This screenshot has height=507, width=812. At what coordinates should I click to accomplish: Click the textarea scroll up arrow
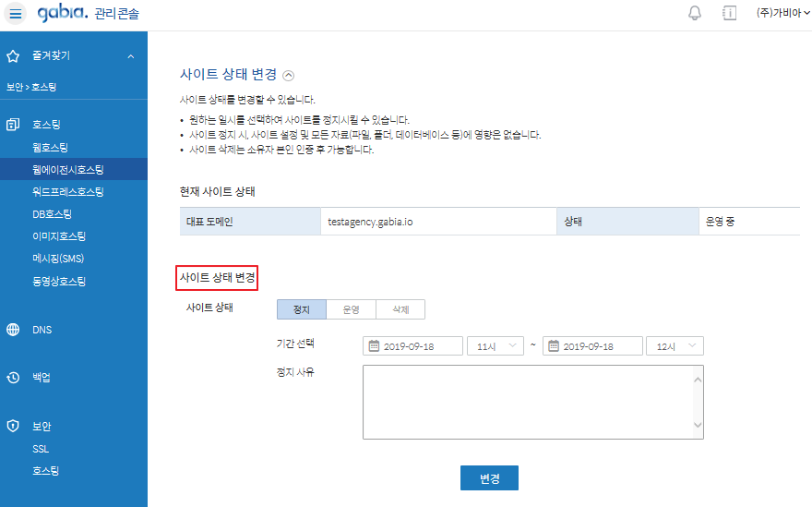(x=698, y=380)
